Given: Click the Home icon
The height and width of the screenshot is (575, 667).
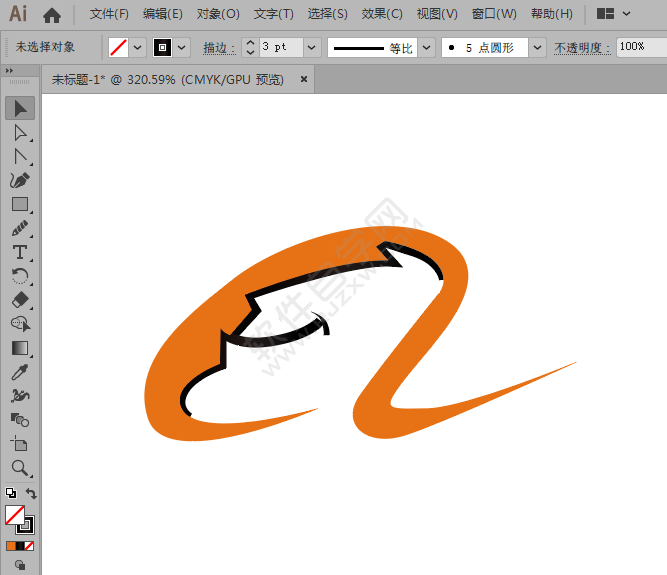Looking at the screenshot, I should [x=52, y=15].
